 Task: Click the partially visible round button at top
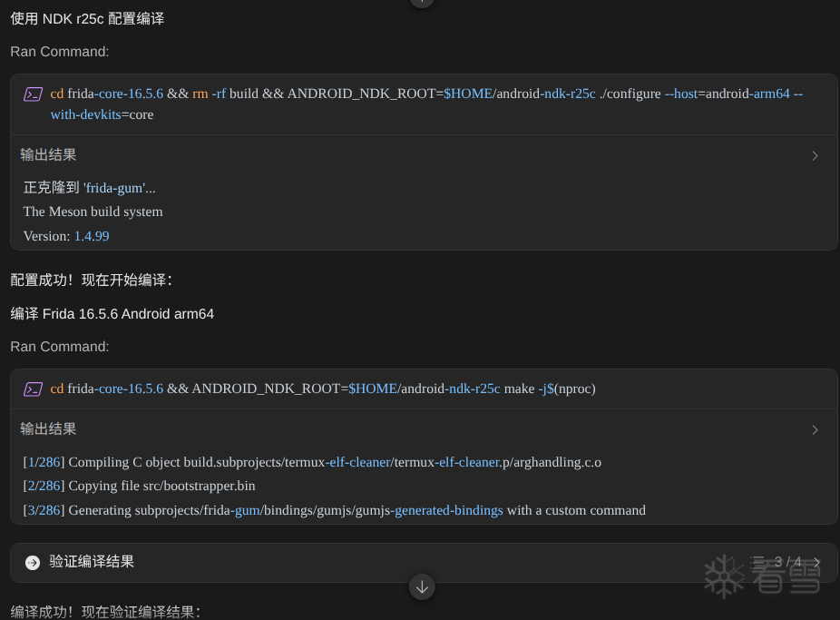coord(422,3)
